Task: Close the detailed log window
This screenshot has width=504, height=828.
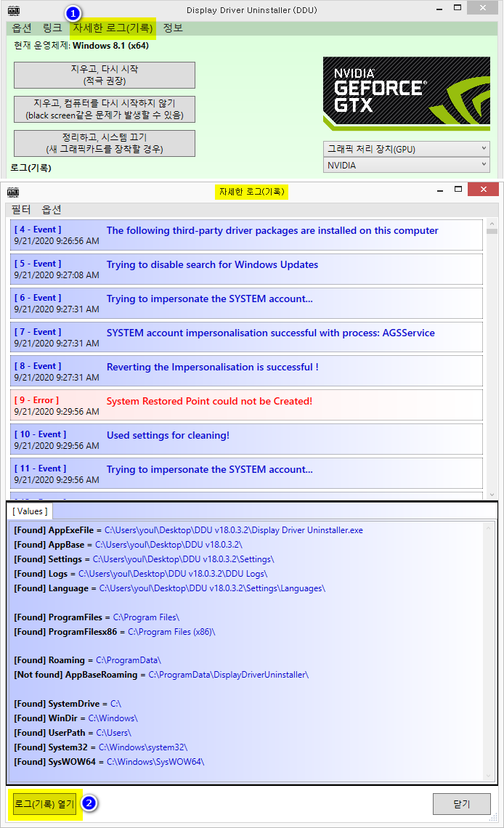Action: (x=484, y=189)
